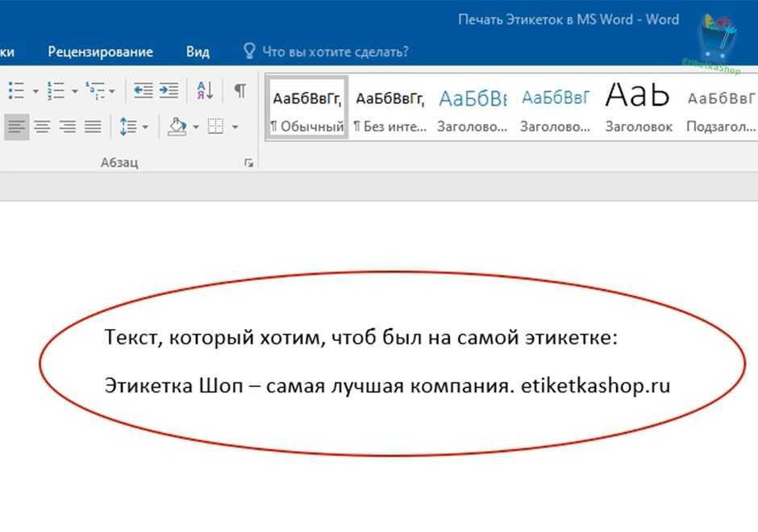Click the numbered list icon
758x532 pixels.
click(56, 90)
